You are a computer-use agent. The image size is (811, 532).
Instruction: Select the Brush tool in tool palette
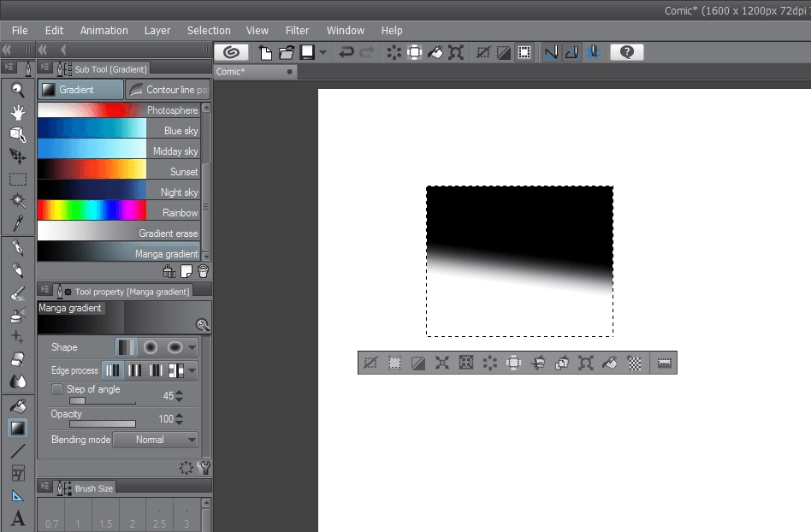pyautogui.click(x=18, y=293)
